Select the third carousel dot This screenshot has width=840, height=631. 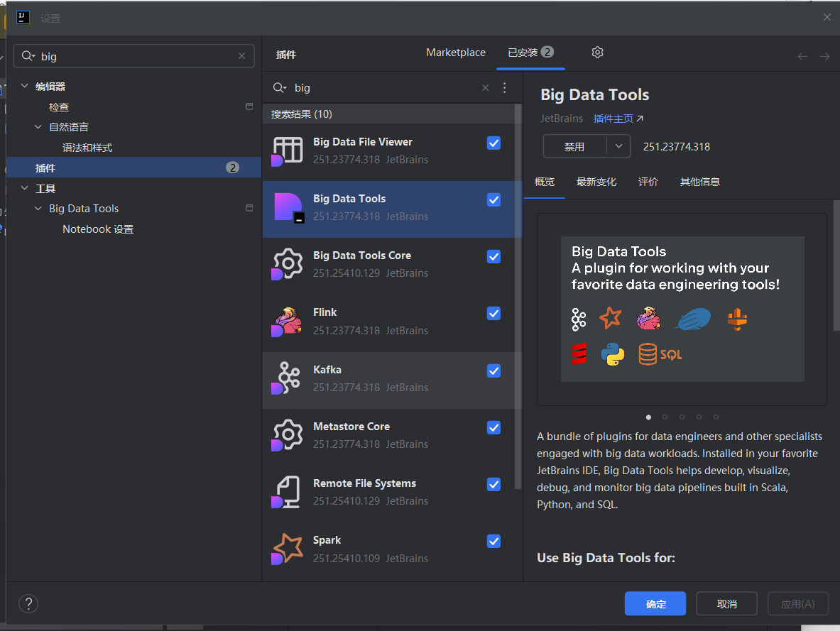pyautogui.click(x=682, y=417)
